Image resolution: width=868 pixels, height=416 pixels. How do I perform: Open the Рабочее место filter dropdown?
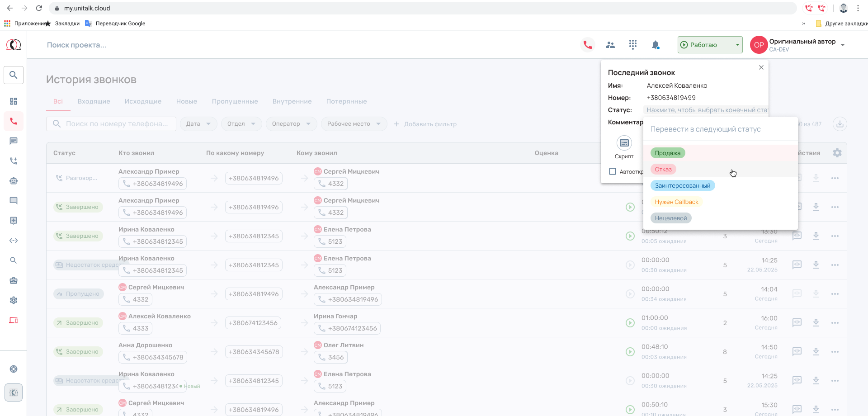(354, 124)
